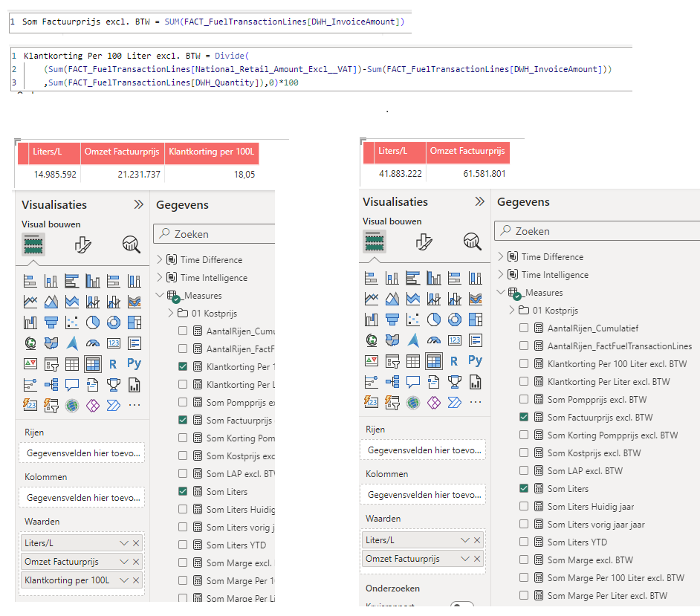The height and width of the screenshot is (616, 700).
Task: Click the Zoeken search box in left Gegevens
Action: pyautogui.click(x=214, y=234)
